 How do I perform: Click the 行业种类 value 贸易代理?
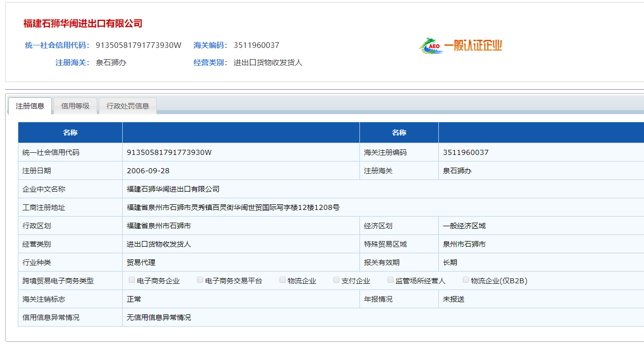tap(141, 262)
